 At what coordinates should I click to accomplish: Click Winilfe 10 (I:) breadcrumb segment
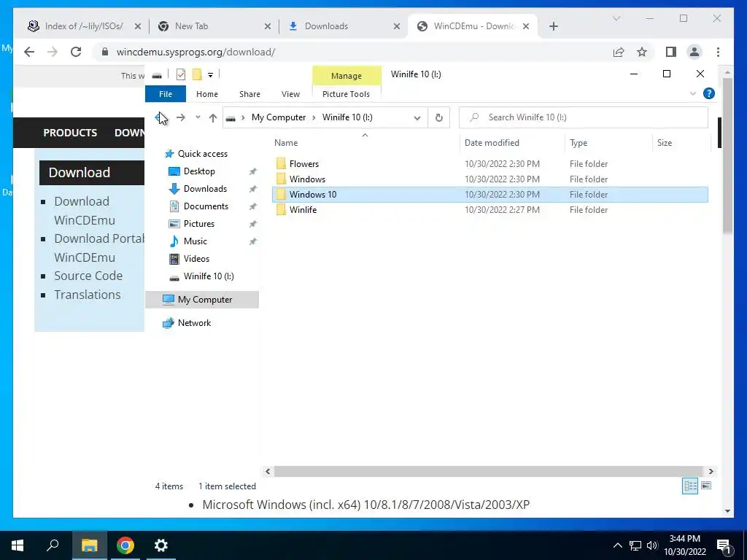tap(347, 117)
